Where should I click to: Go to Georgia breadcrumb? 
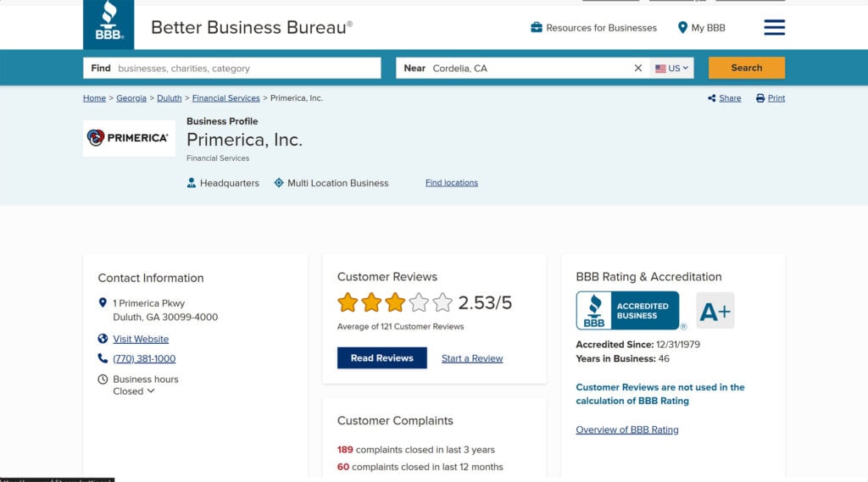point(131,98)
